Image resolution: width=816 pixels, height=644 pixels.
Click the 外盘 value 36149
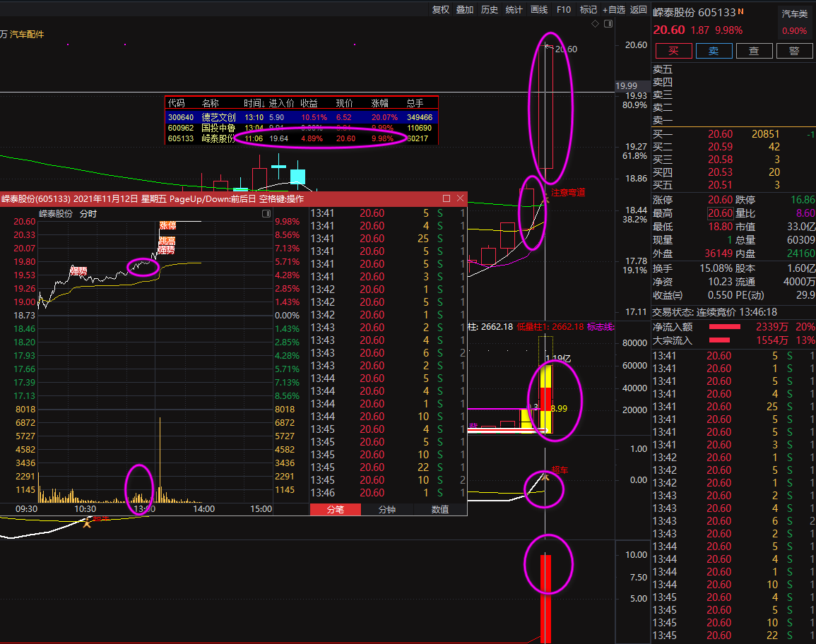(x=719, y=254)
